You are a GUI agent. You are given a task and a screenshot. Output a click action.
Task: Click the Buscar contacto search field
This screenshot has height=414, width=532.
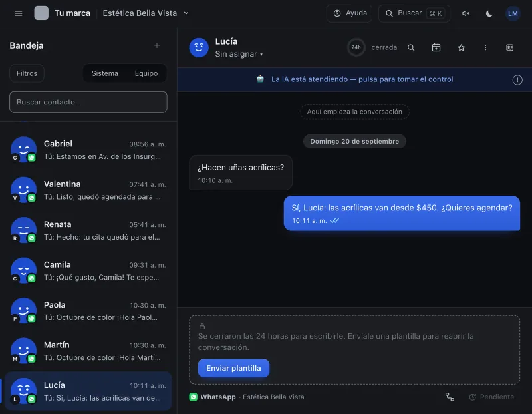coord(88,102)
